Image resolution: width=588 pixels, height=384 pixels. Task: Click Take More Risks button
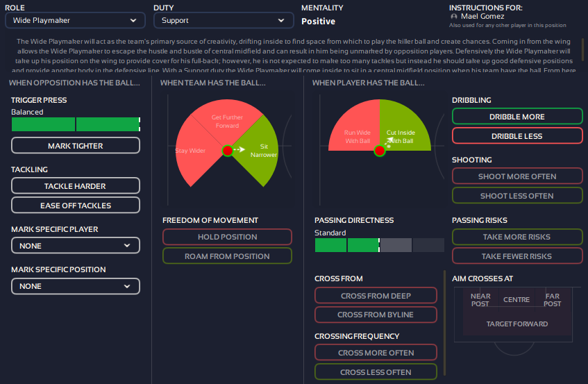click(517, 237)
